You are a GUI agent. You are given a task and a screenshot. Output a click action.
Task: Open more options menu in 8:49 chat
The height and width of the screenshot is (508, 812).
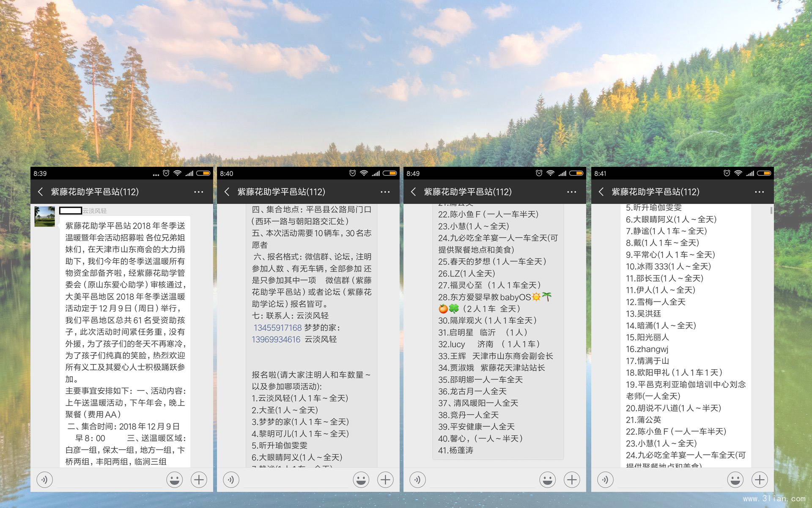pyautogui.click(x=572, y=192)
